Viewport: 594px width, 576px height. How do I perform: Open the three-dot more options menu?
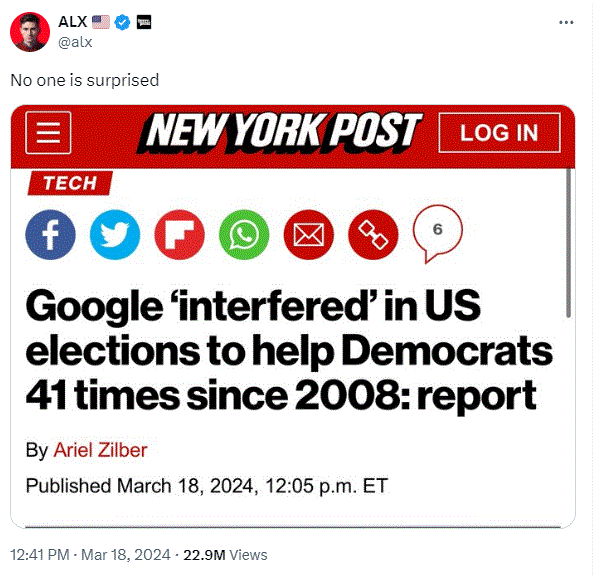point(566,23)
